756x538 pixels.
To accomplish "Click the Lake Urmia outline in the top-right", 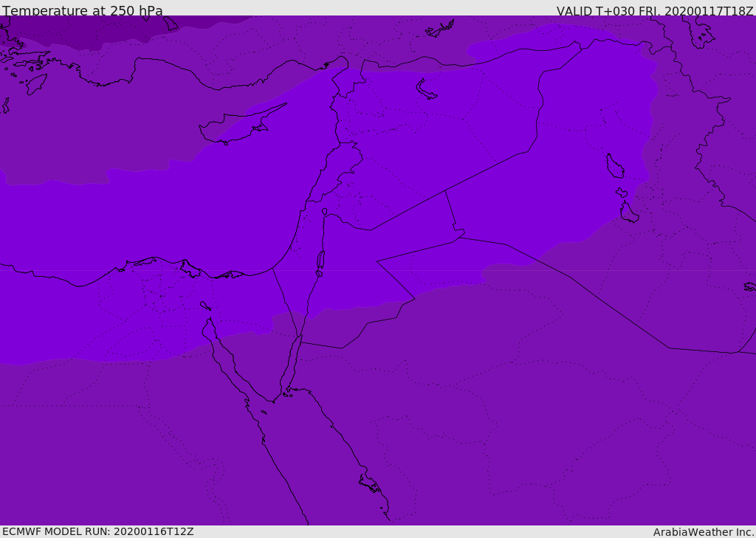I will click(701, 32).
